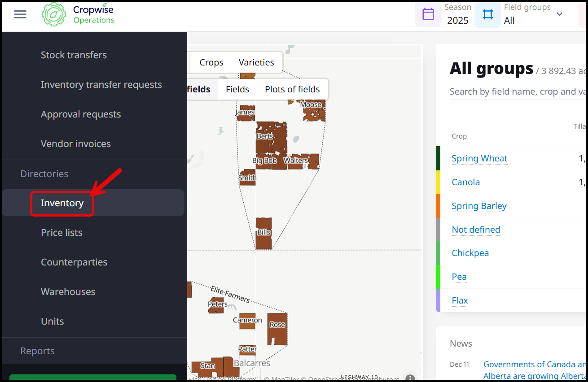Click the map attribution info icon

coord(410,378)
